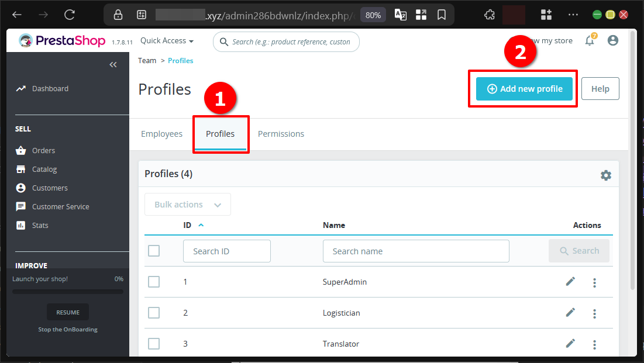Open the Profiles table settings gear
644x363 pixels.
pyautogui.click(x=606, y=175)
